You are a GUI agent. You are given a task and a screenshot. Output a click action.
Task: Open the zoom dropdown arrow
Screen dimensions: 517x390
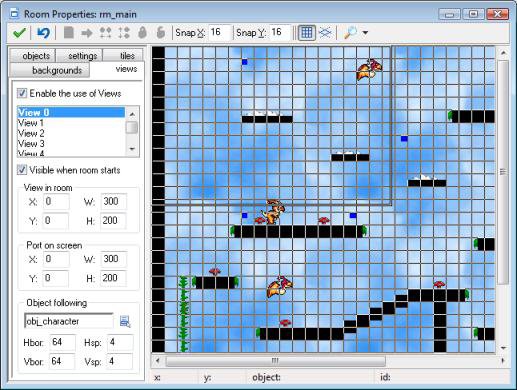(x=365, y=33)
